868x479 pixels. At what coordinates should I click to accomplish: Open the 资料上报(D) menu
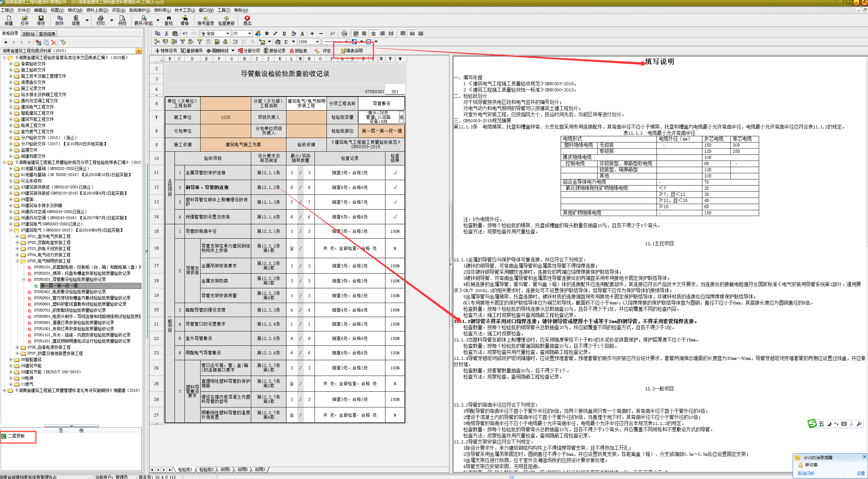pos(97,10)
